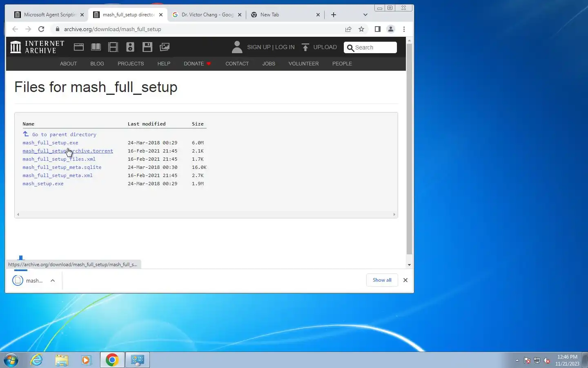Reload the current page
Screen dimensions: 588x368
pyautogui.click(x=41, y=29)
